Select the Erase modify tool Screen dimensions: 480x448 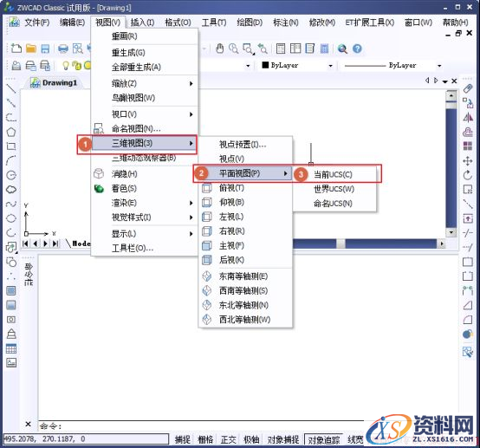point(468,88)
